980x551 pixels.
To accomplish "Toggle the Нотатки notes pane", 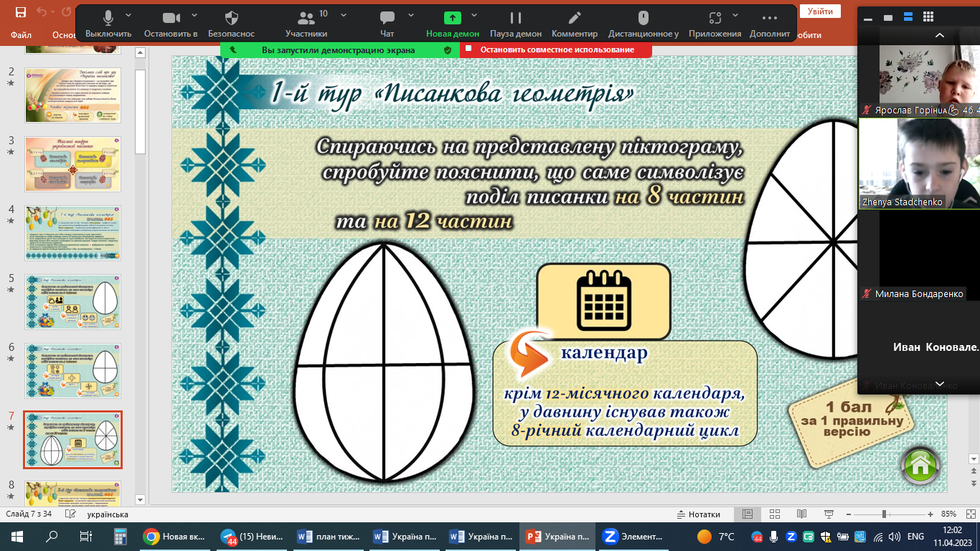I will coord(699,514).
